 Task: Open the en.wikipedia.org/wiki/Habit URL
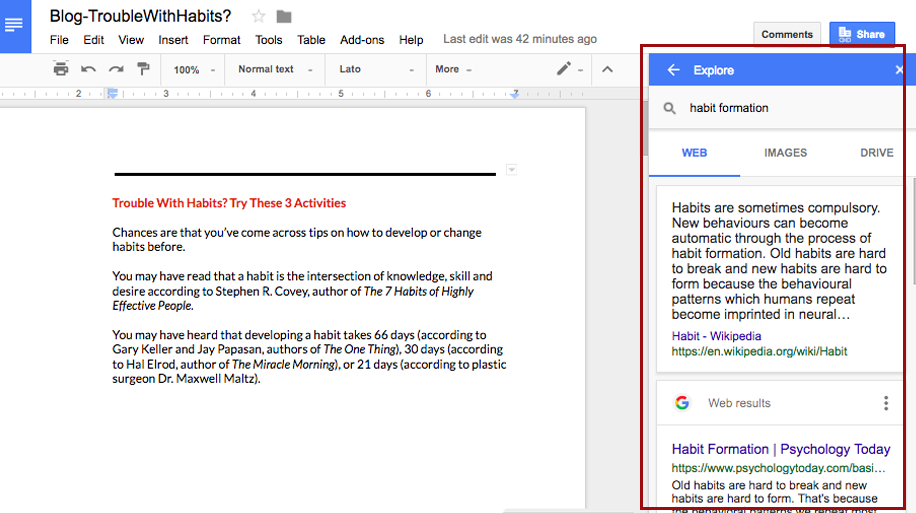(759, 351)
